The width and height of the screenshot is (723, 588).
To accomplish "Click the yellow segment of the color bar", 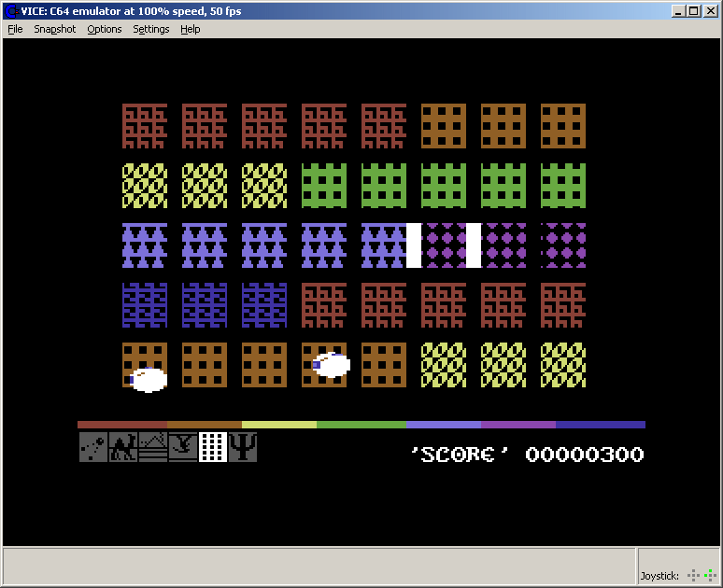I will (279, 425).
